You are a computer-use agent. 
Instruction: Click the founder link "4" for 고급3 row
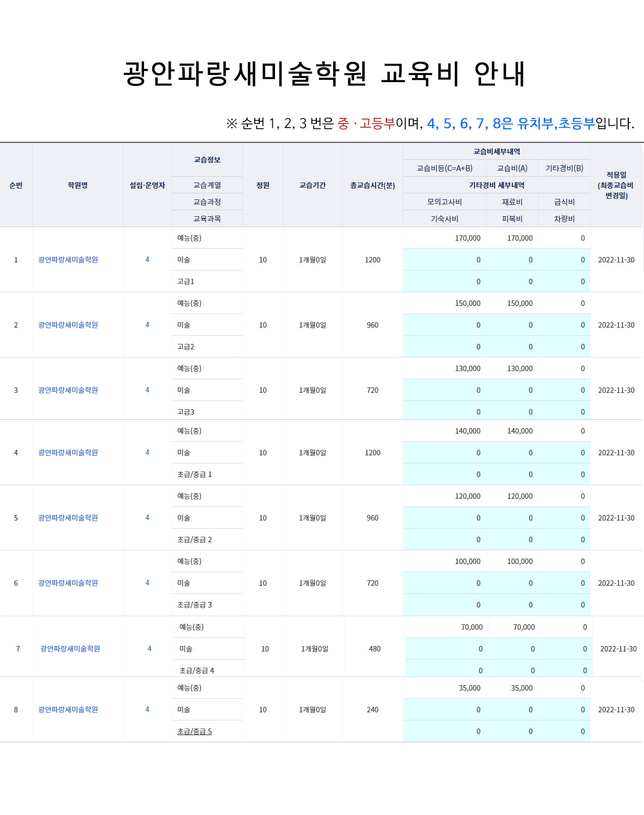pyautogui.click(x=147, y=390)
